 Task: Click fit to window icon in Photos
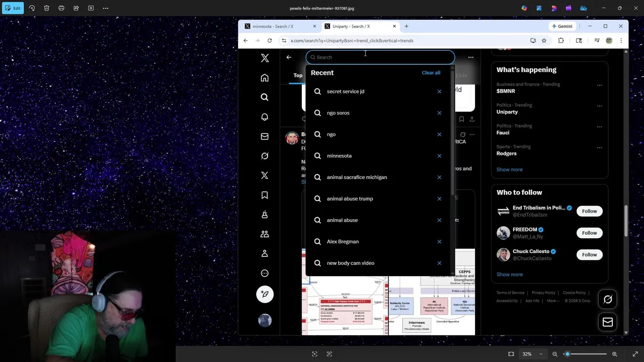[511, 354]
